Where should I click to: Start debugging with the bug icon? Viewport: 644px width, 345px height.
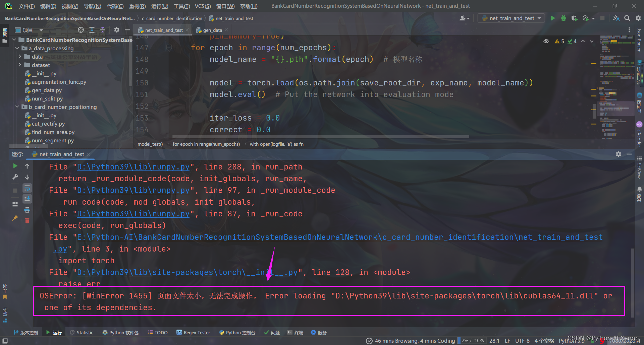(x=563, y=18)
